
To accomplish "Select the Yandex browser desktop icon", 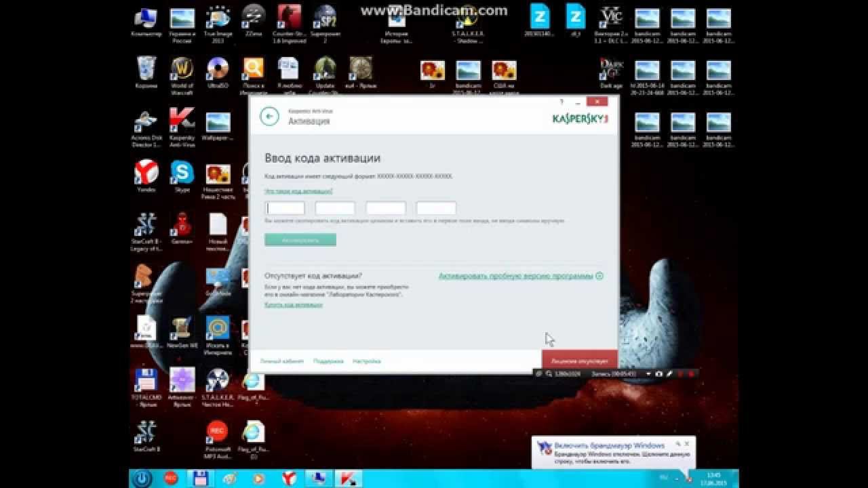I will pyautogui.click(x=146, y=176).
